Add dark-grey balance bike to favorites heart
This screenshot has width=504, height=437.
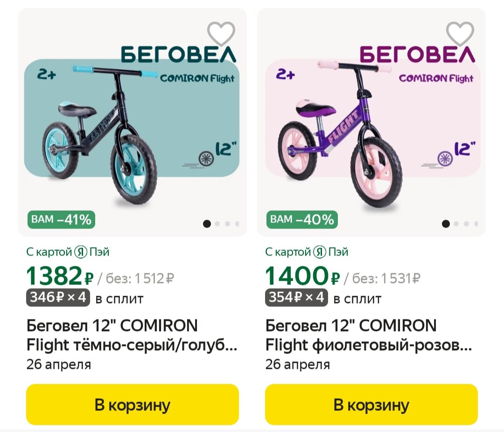click(221, 34)
